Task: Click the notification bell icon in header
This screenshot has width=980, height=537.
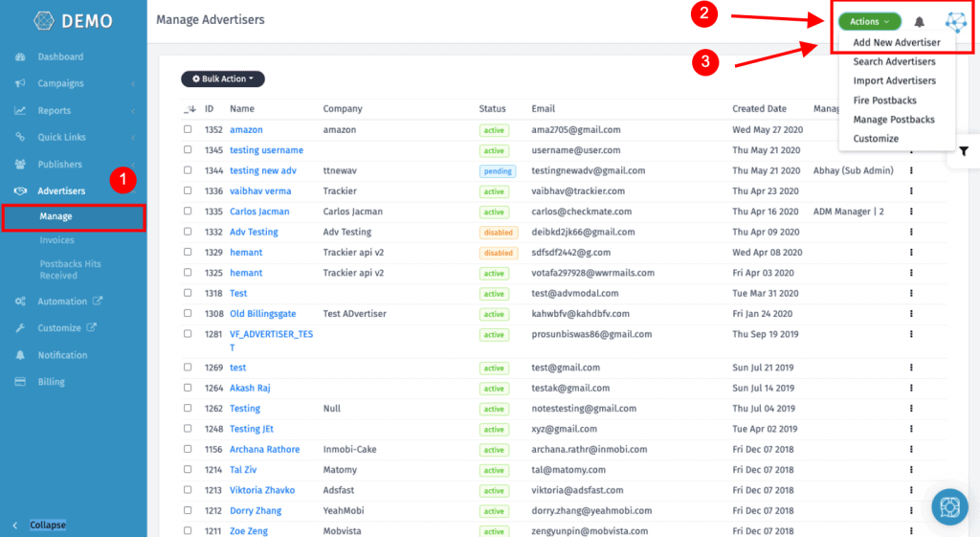Action: click(920, 22)
